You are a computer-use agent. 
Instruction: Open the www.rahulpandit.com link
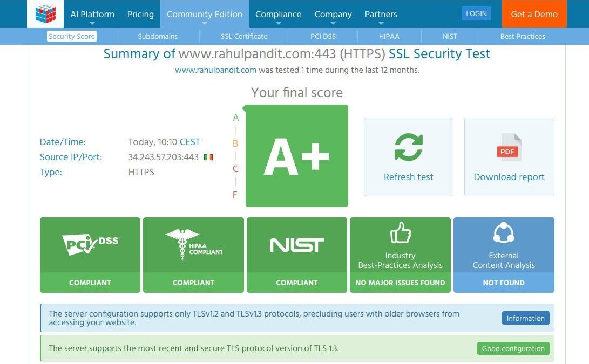click(215, 70)
